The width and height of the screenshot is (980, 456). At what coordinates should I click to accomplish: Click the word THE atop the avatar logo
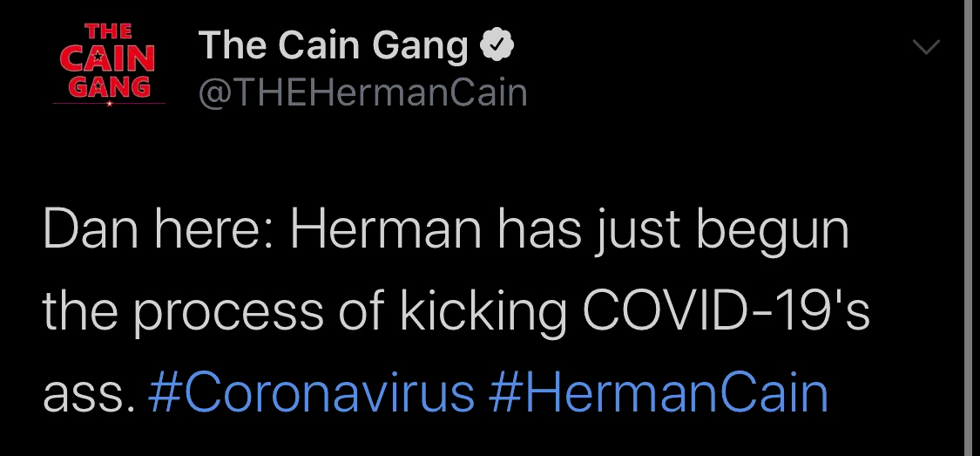(108, 31)
